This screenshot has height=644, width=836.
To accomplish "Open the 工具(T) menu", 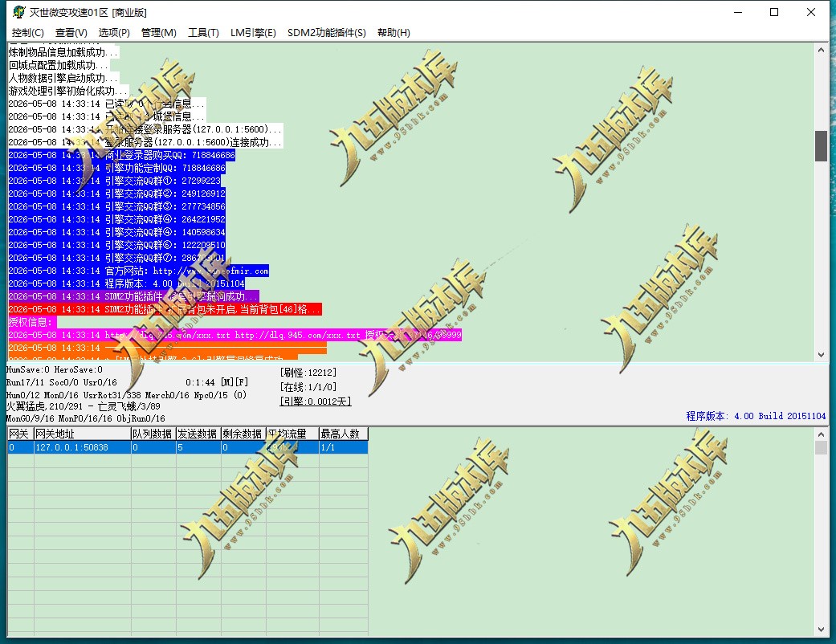I will pyautogui.click(x=203, y=32).
